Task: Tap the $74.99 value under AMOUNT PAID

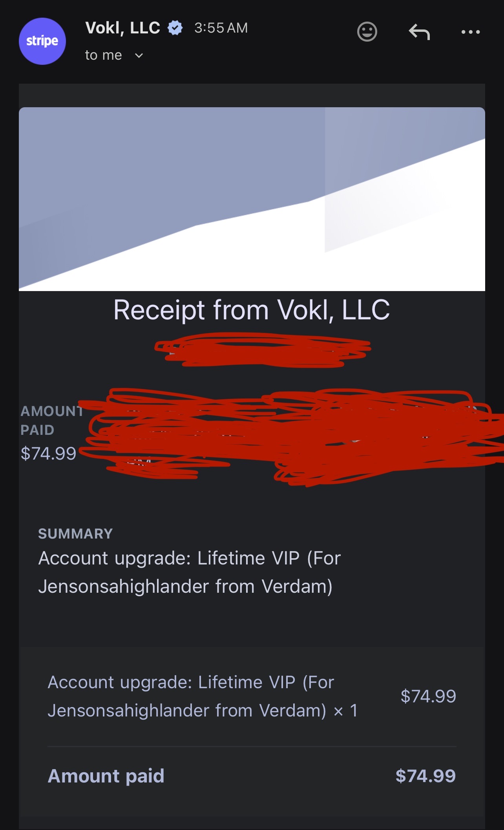Action: [x=48, y=453]
